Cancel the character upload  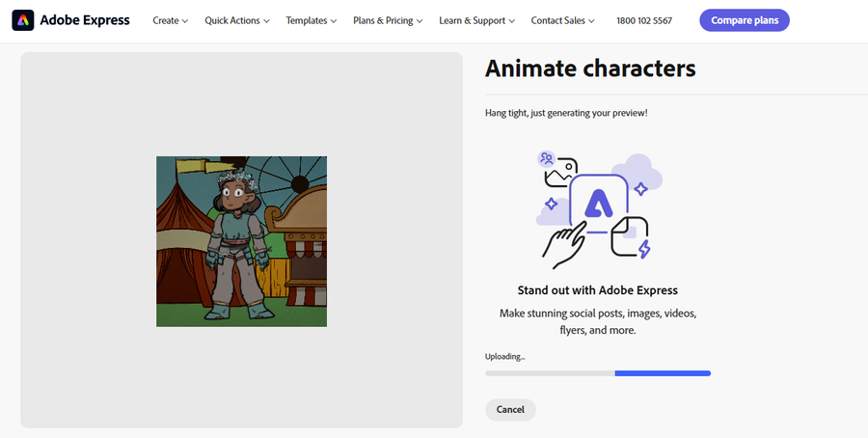pyautogui.click(x=510, y=410)
